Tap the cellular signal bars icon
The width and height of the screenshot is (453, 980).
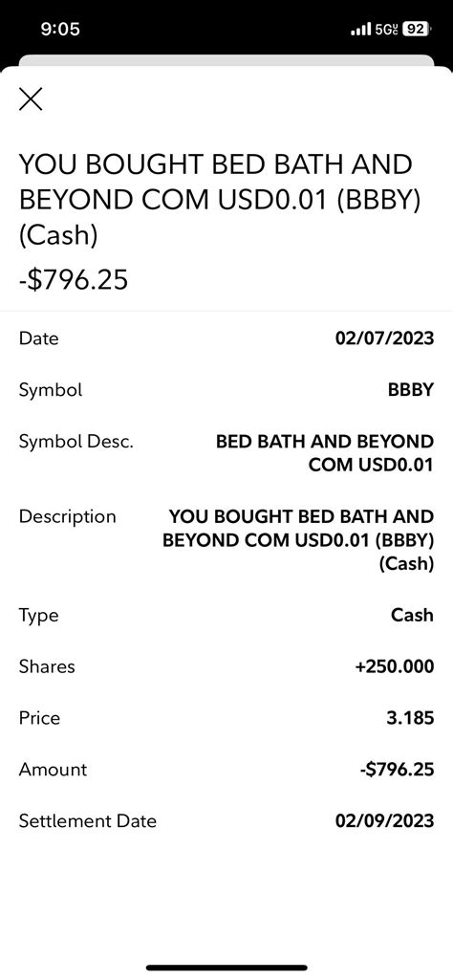(x=360, y=30)
